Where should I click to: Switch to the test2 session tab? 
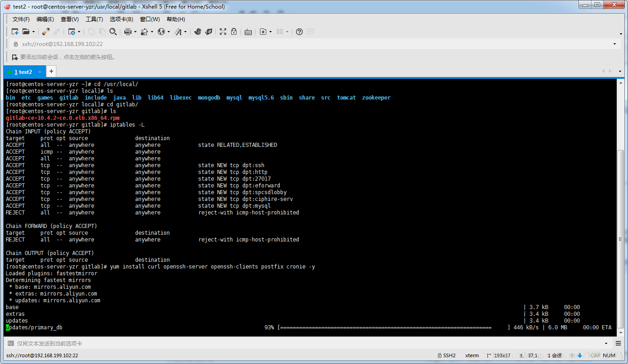coord(23,72)
